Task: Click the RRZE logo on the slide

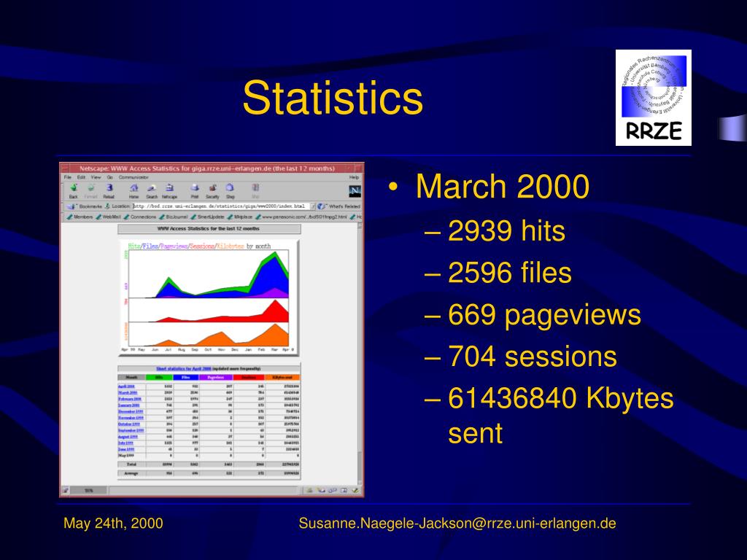Action: coord(653,98)
